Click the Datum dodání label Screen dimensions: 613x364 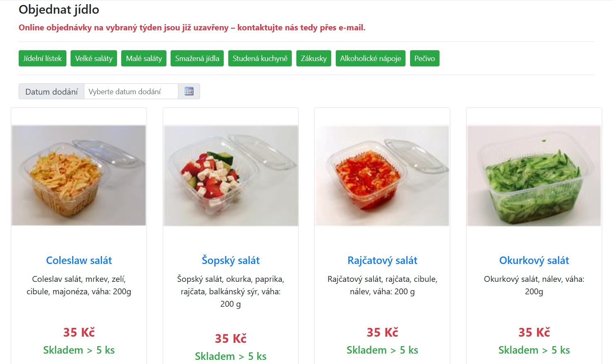pos(51,91)
